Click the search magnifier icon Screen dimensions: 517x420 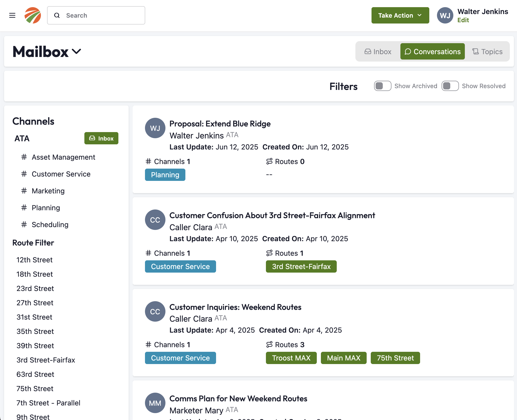tap(57, 15)
